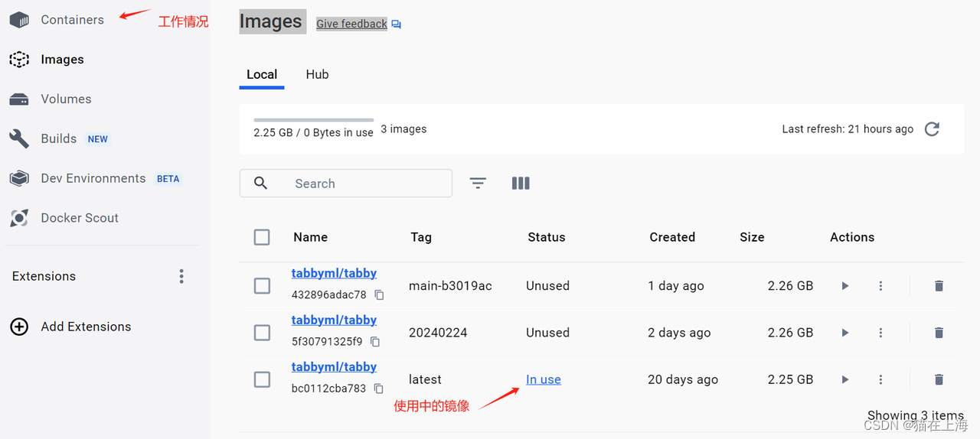Click the 2.25 GB size cell
Image resolution: width=980 pixels, height=439 pixels.
coord(790,379)
